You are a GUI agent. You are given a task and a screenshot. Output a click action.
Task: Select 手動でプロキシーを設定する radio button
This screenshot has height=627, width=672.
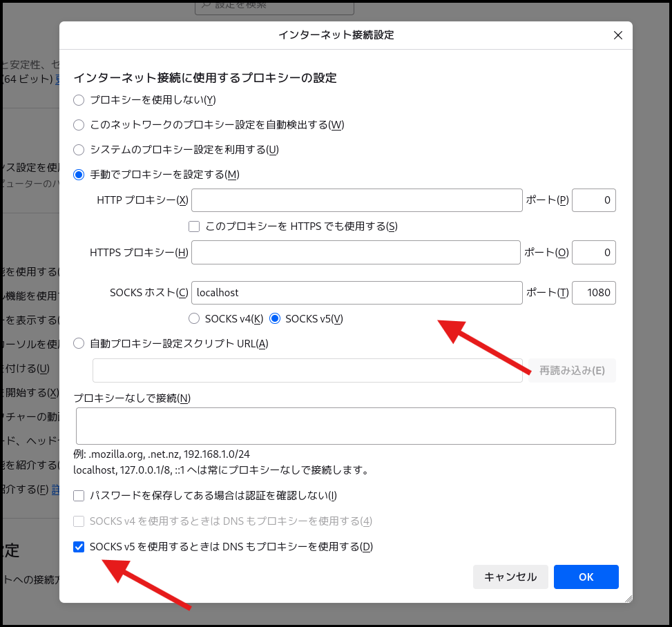click(x=79, y=175)
